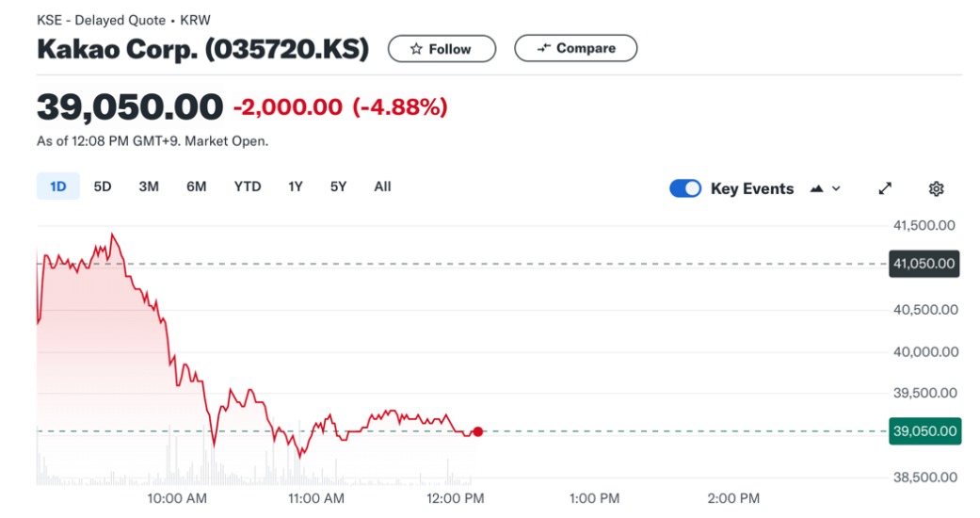
Task: Toggle the Key Events switch
Action: [x=685, y=188]
